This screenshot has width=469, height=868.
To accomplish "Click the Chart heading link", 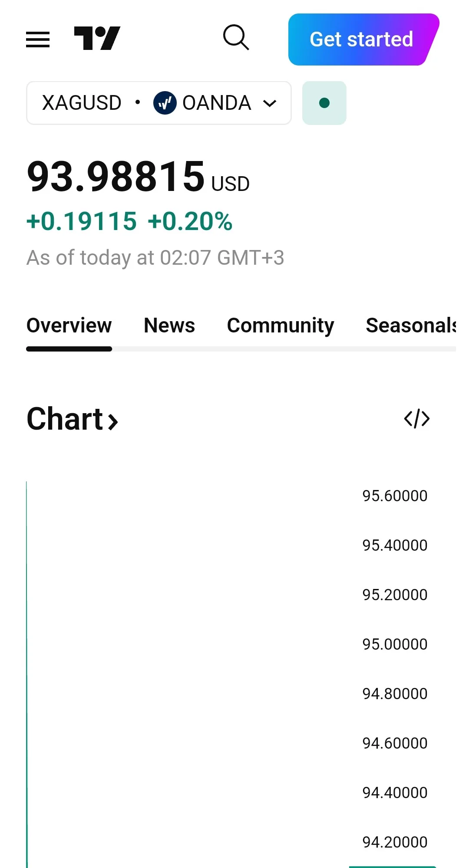I will pos(73,419).
